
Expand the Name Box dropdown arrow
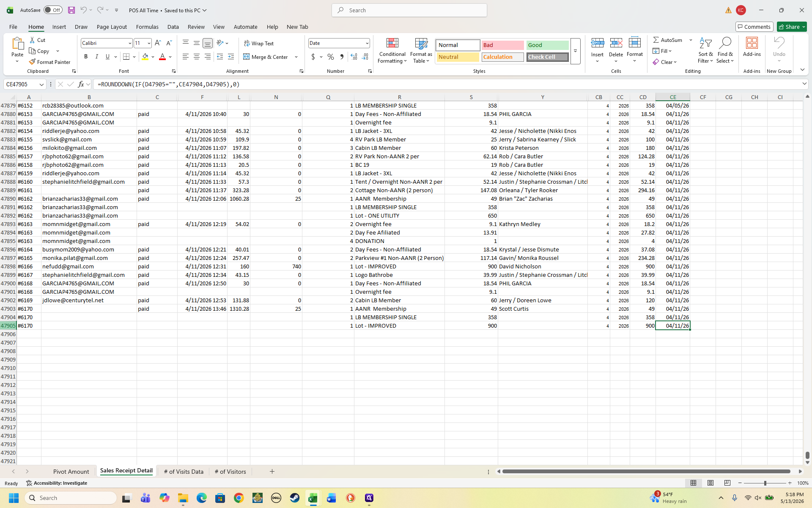[x=41, y=84]
